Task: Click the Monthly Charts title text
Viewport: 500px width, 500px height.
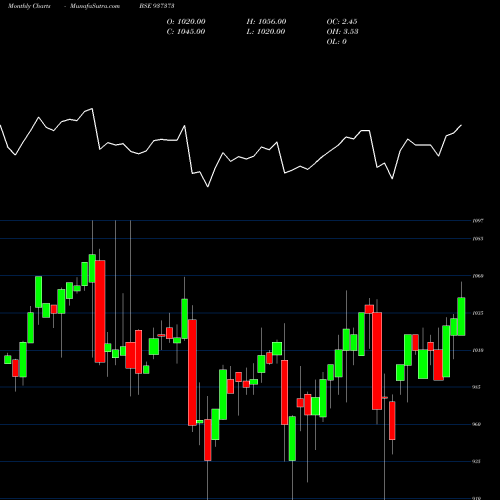Action: click(29, 6)
